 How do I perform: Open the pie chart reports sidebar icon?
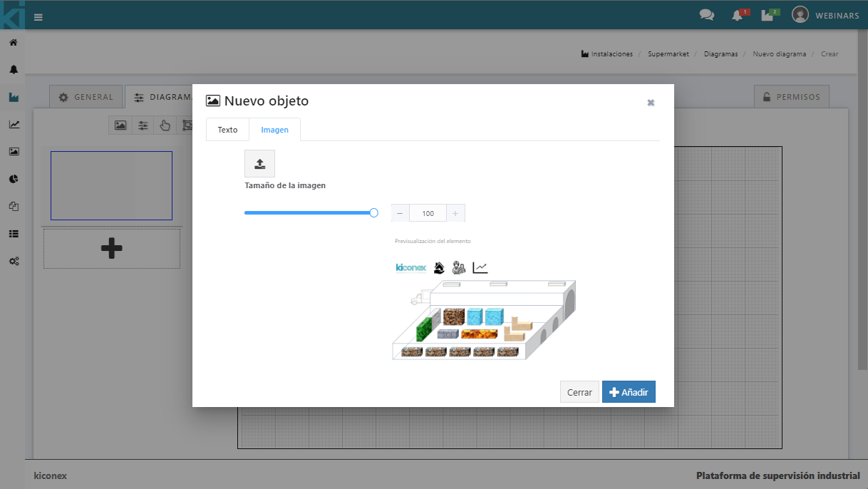[14, 179]
